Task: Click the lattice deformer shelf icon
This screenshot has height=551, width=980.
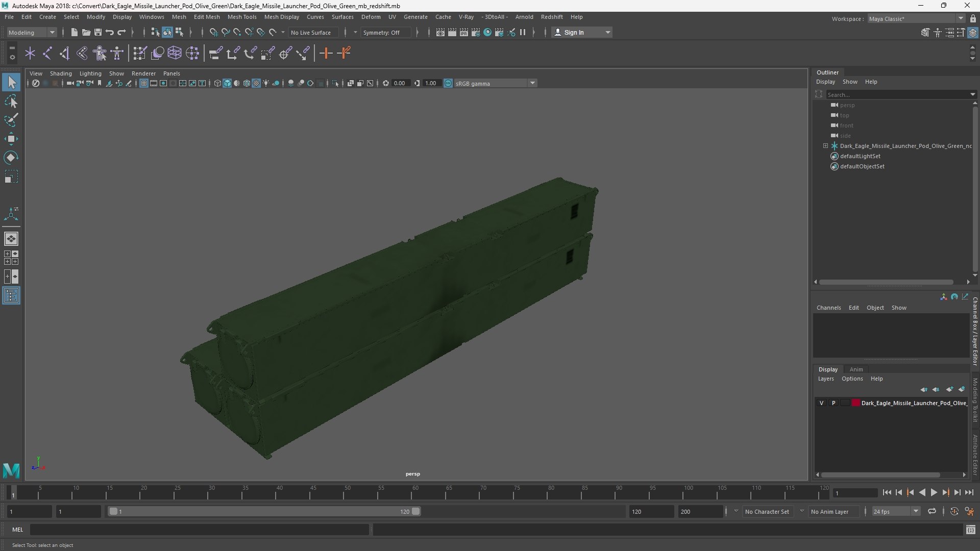Action: tap(175, 53)
